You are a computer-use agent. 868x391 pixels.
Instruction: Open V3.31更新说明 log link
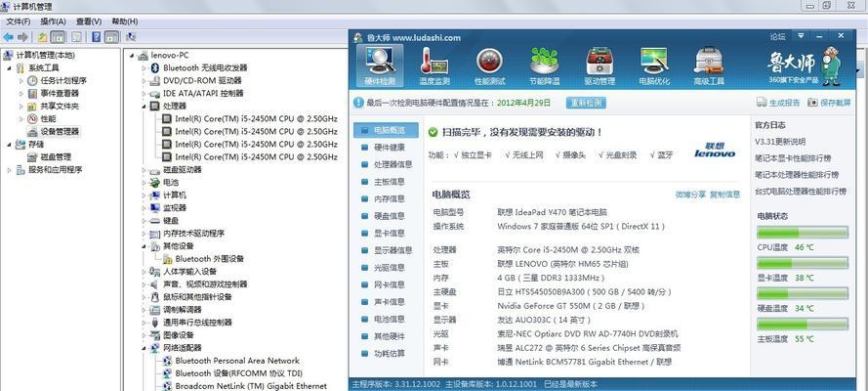click(780, 142)
